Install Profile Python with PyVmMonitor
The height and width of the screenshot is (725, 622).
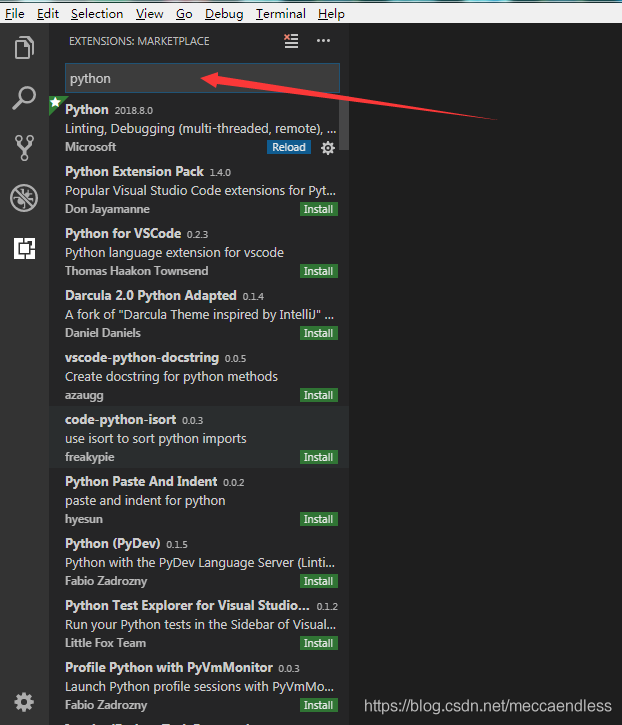tap(319, 705)
